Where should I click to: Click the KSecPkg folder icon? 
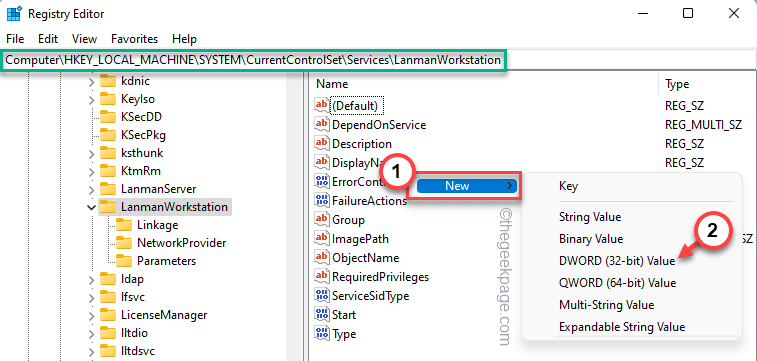108,135
